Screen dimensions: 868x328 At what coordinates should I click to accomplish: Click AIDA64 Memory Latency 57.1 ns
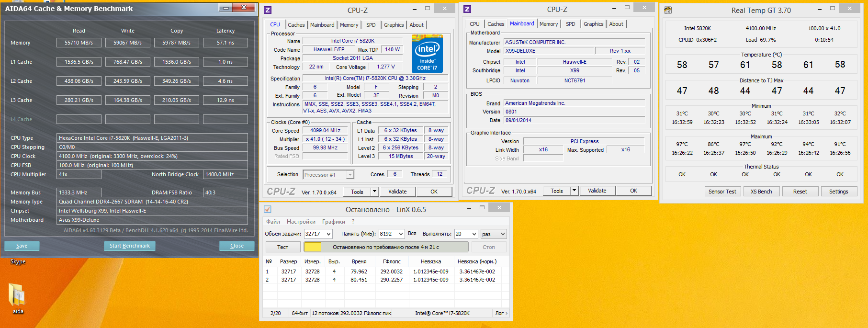click(225, 43)
